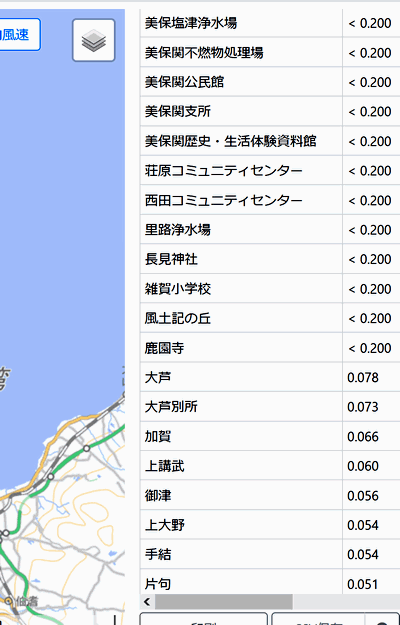Select the 美保塩津浄水場 row
The width and height of the screenshot is (400, 625).
pos(270,23)
